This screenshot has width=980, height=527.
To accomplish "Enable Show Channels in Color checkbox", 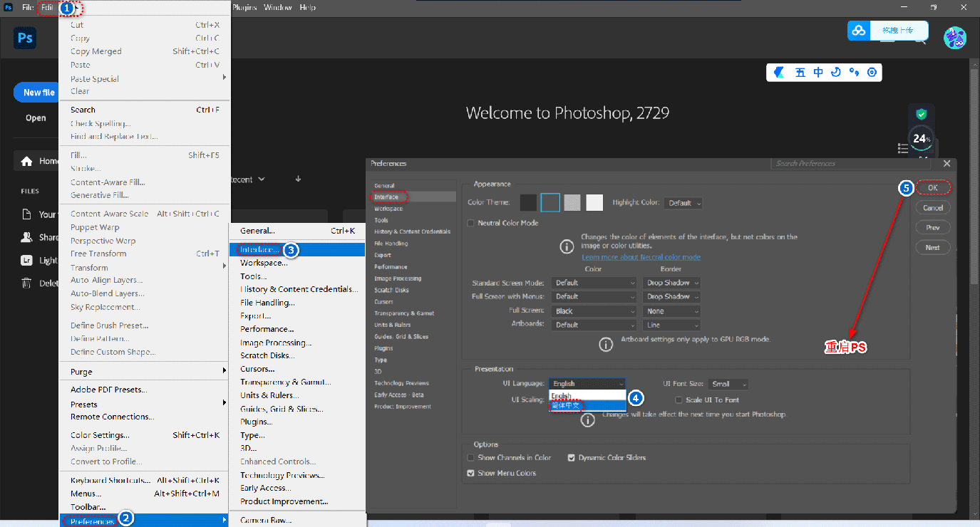I will 470,457.
